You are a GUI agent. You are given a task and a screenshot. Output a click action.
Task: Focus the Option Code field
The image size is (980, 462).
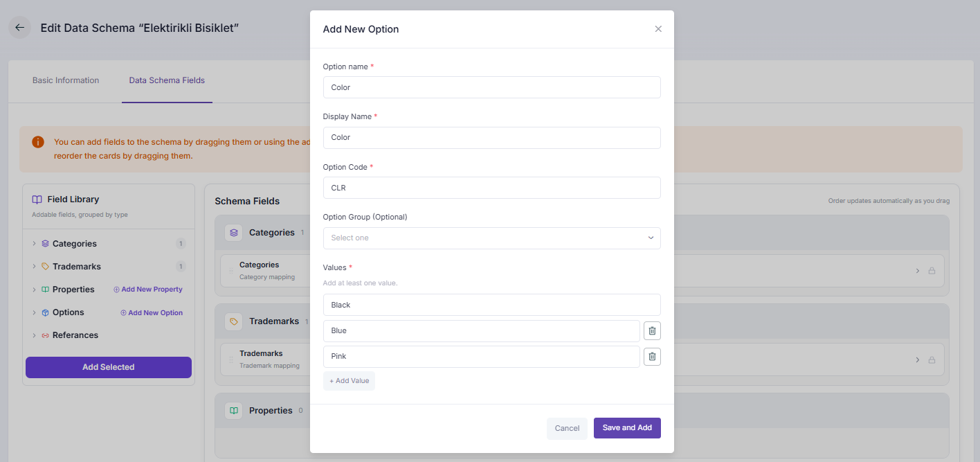tap(491, 188)
